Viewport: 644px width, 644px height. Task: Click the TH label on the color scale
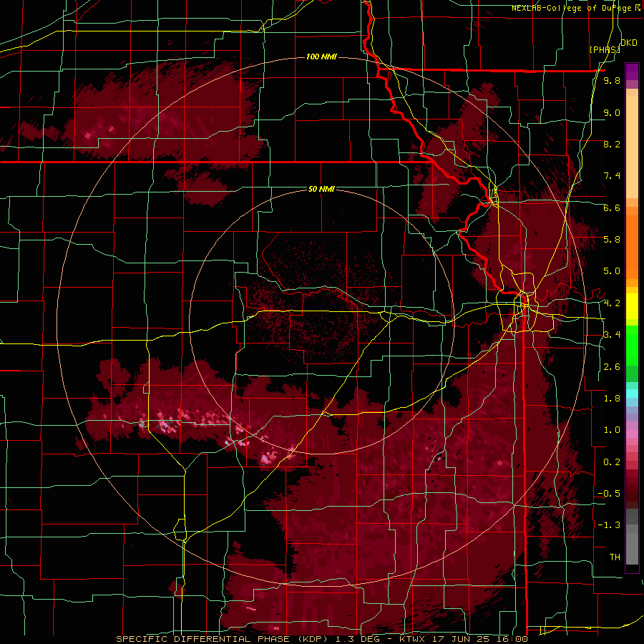click(x=615, y=557)
